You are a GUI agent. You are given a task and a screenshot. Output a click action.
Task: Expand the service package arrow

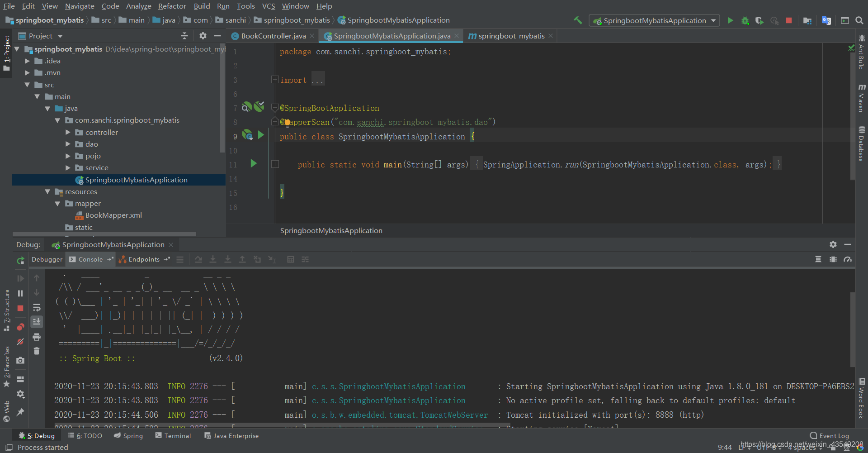pyautogui.click(x=68, y=167)
